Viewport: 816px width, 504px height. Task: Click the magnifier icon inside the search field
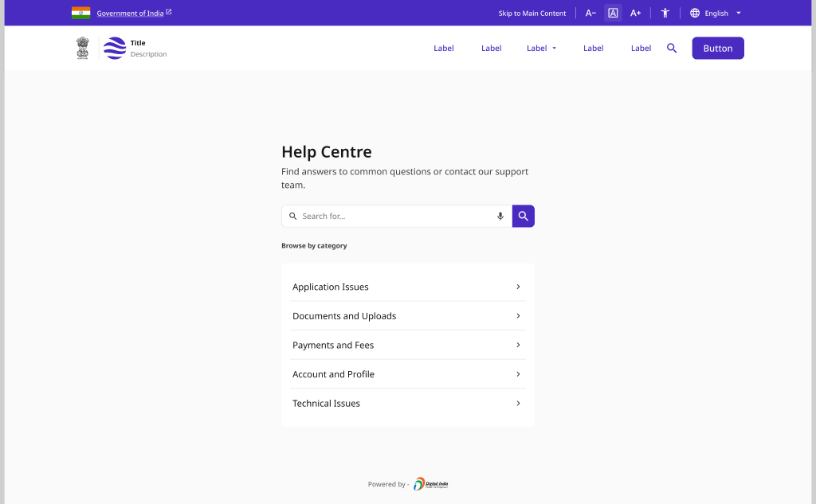coord(293,216)
